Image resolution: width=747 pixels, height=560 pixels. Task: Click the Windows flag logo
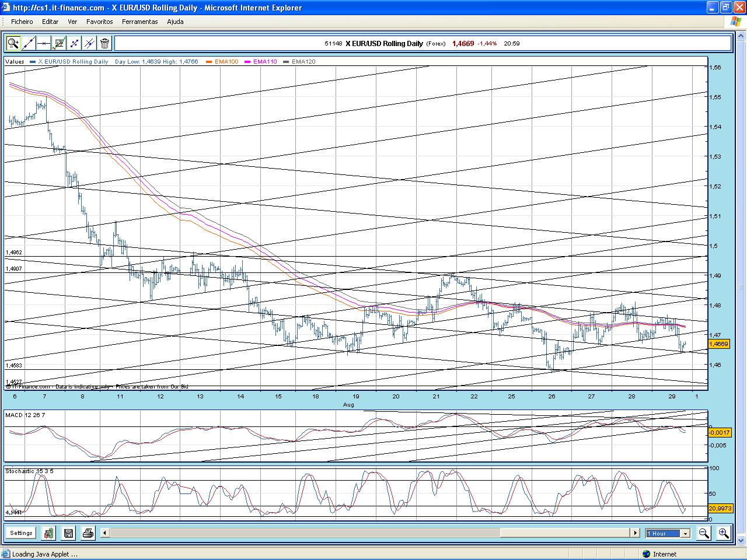pos(736,22)
